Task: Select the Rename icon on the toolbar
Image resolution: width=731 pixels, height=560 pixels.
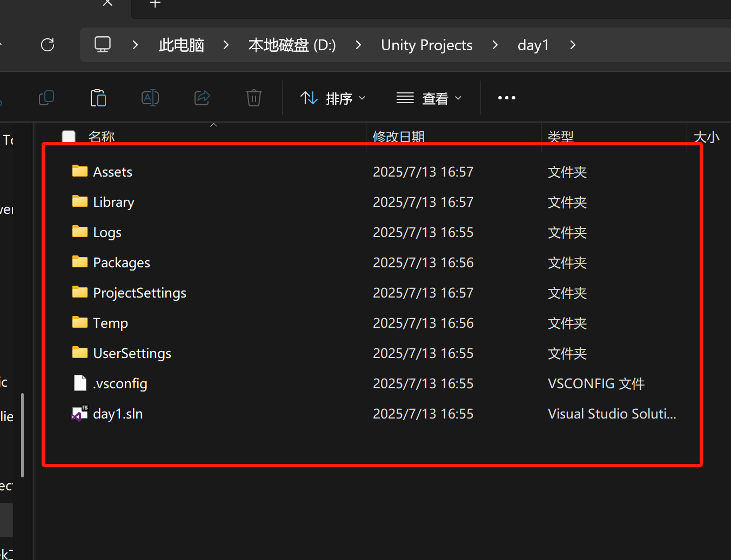Action: (150, 98)
